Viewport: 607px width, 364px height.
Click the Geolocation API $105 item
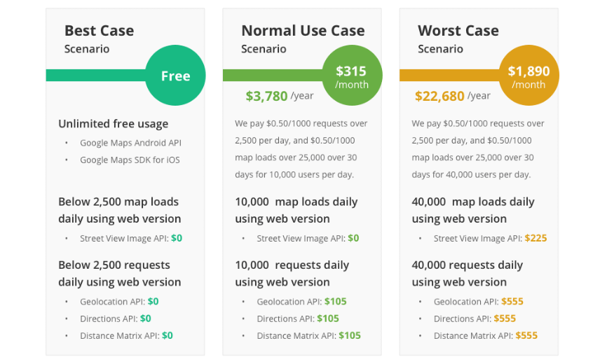tap(301, 302)
